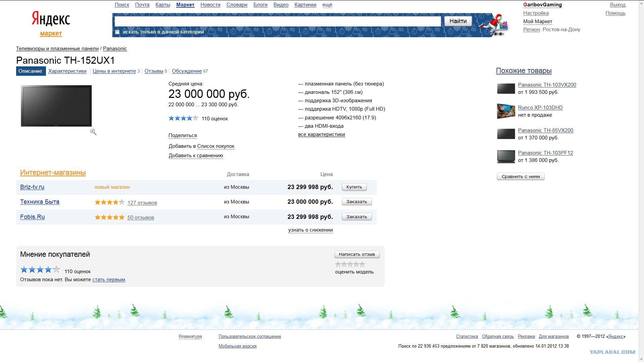The image size is (644, 362).
Task: Switch to the Обсуждение tab
Action: (x=187, y=71)
